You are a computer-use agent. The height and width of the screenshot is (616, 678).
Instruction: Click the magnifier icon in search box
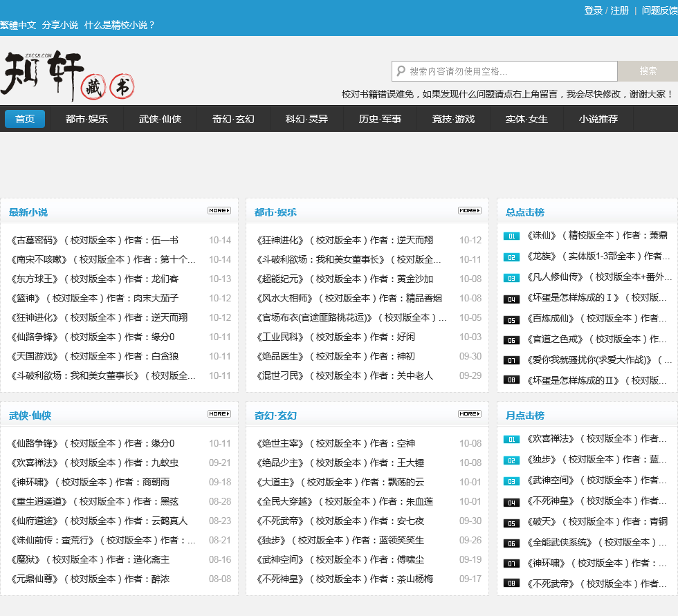coord(401,71)
